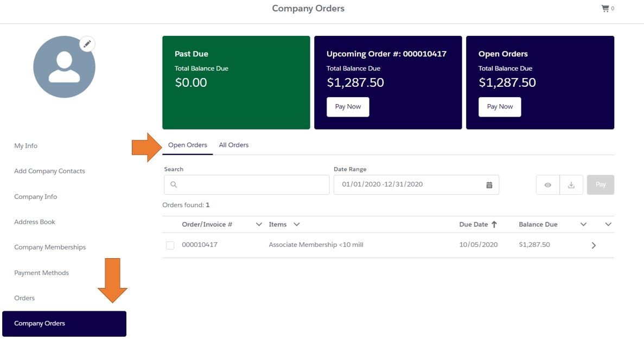
Task: Open Payment Methods in the sidebar
Action: [x=41, y=272]
